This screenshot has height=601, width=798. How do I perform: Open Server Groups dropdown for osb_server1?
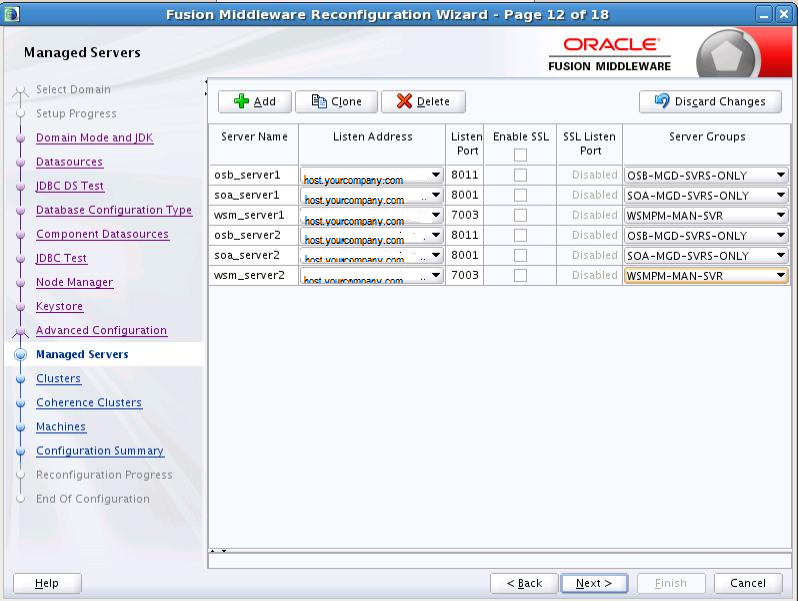(781, 175)
